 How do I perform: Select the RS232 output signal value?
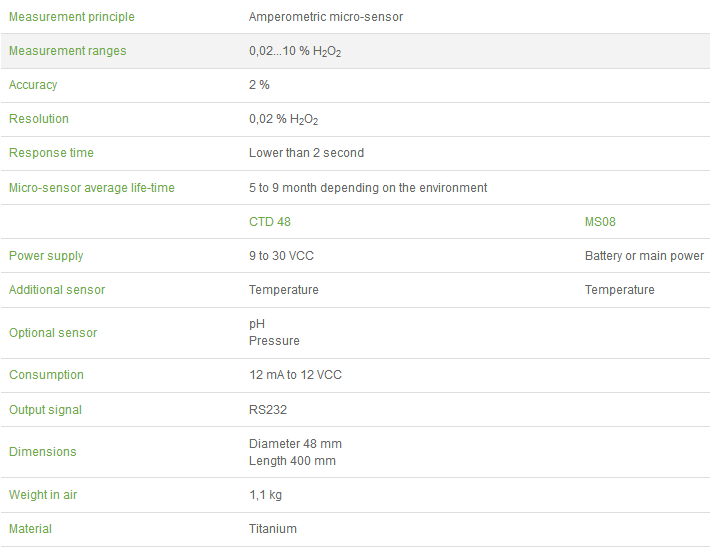tap(268, 410)
